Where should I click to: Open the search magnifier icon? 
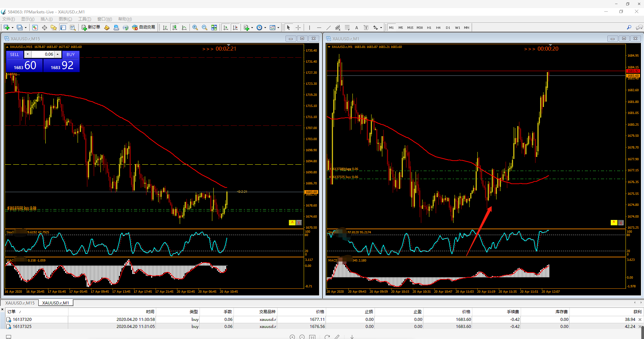629,27
